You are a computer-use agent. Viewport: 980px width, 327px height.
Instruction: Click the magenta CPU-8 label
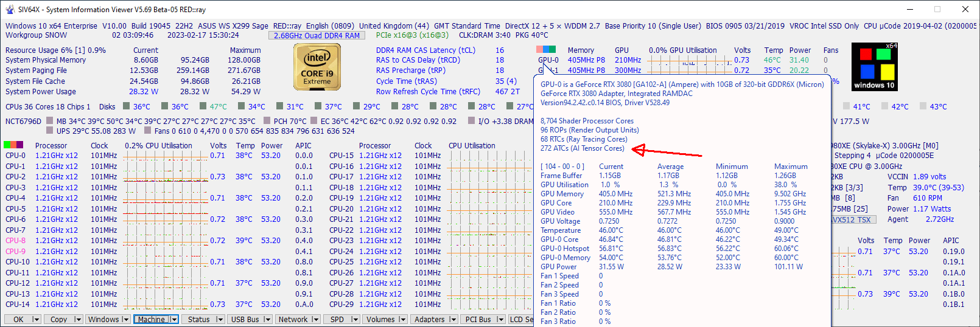[x=15, y=241]
